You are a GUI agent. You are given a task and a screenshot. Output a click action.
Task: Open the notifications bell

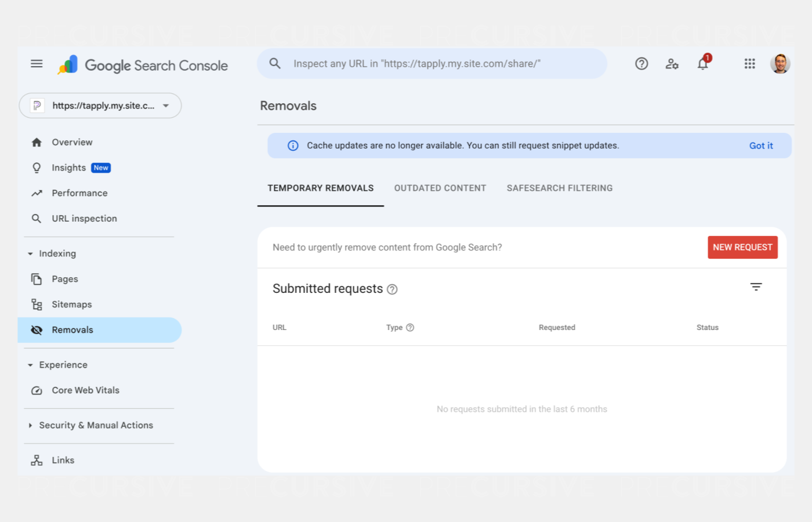[702, 64]
